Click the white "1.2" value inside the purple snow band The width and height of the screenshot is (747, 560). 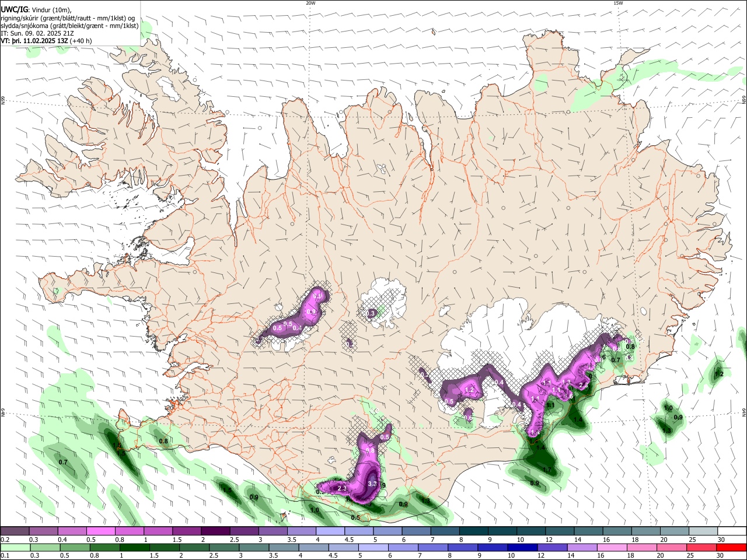tap(469, 390)
